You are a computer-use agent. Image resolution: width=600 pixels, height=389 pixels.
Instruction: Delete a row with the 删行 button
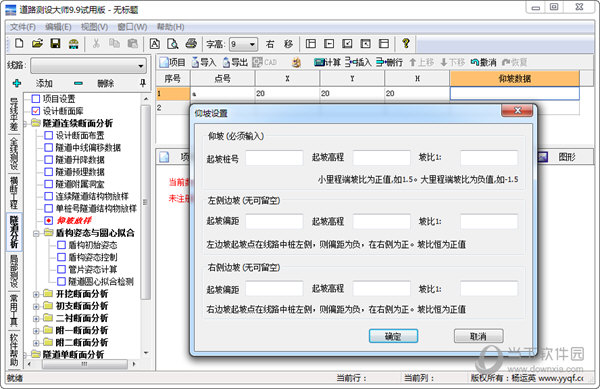pyautogui.click(x=390, y=62)
